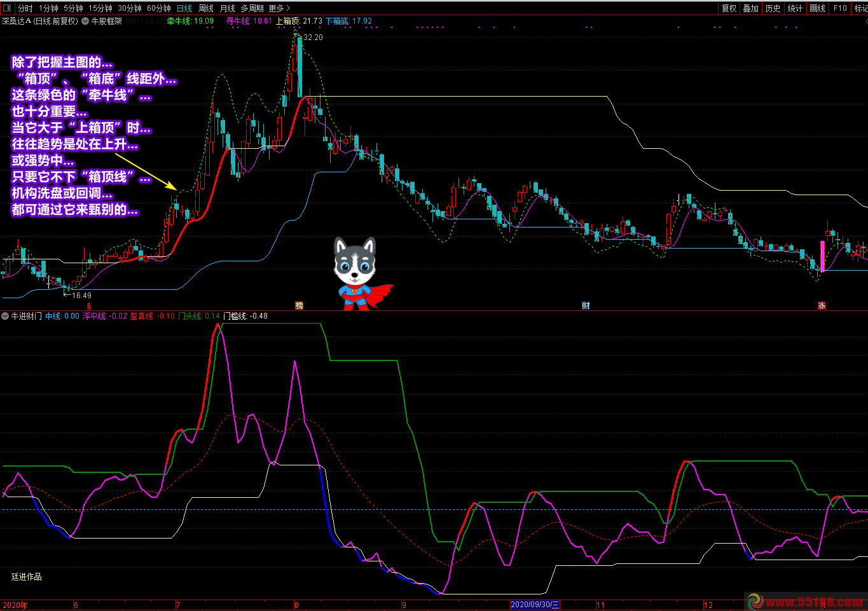Expand the 牛进财门 indicator dropdown arrow

5,316
